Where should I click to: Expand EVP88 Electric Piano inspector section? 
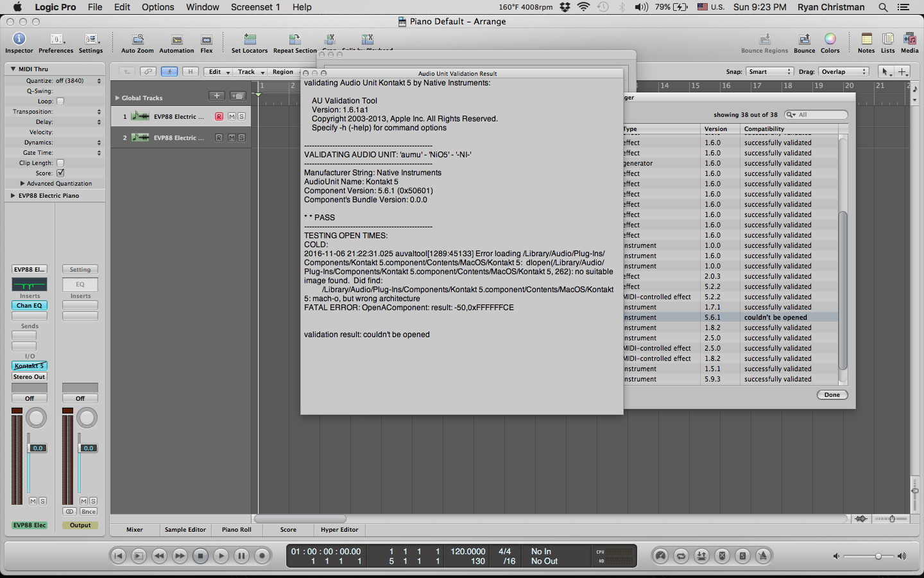13,195
